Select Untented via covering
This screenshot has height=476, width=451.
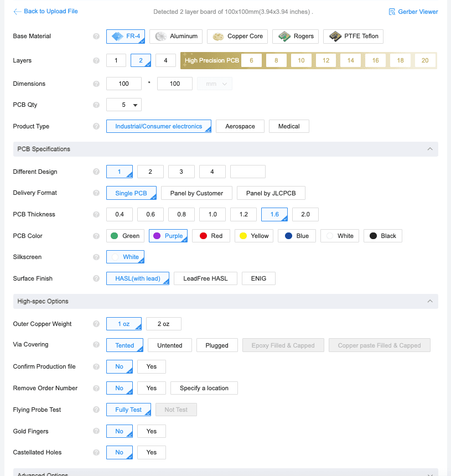pyautogui.click(x=170, y=345)
